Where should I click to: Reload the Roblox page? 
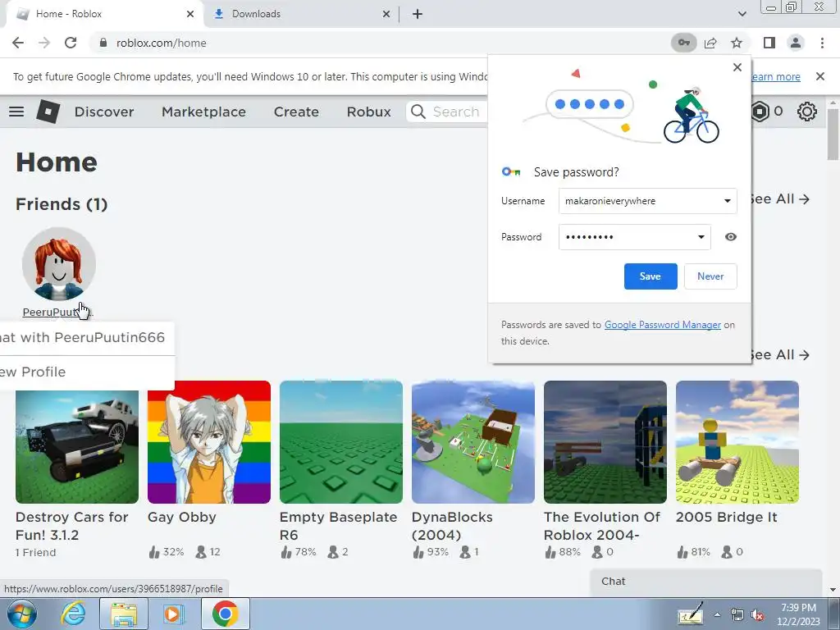point(71,43)
